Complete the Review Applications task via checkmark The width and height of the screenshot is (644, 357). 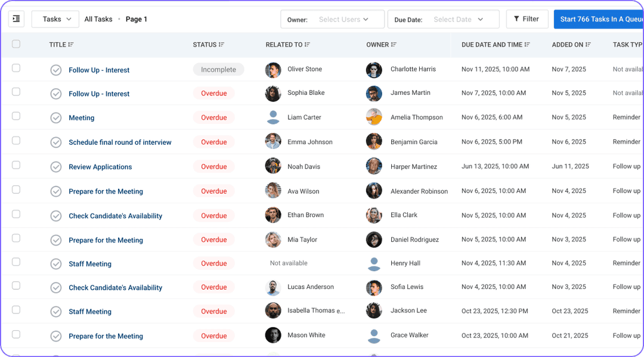tap(55, 166)
